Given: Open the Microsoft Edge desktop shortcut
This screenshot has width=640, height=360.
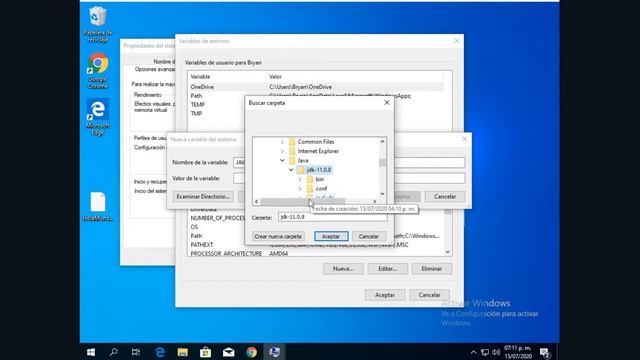Looking at the screenshot, I should tap(98, 117).
